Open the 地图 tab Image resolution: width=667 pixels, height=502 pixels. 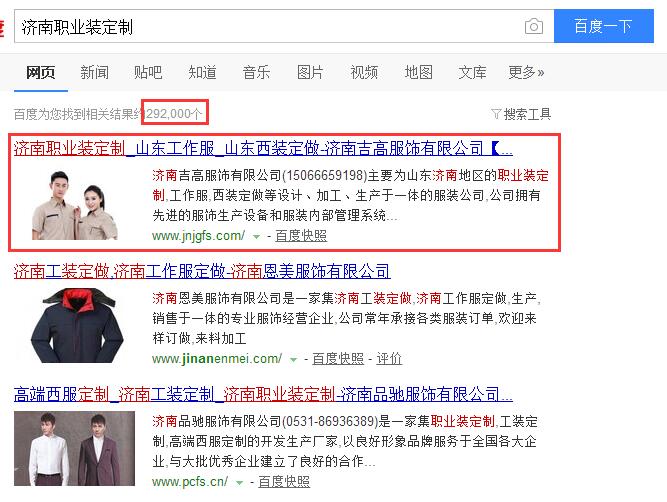click(419, 72)
